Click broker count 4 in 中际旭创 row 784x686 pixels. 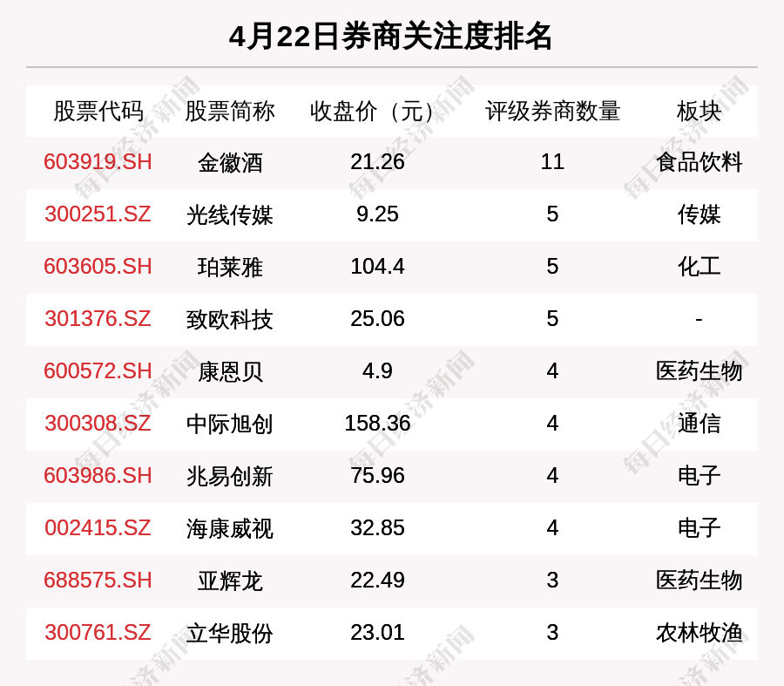pos(552,424)
